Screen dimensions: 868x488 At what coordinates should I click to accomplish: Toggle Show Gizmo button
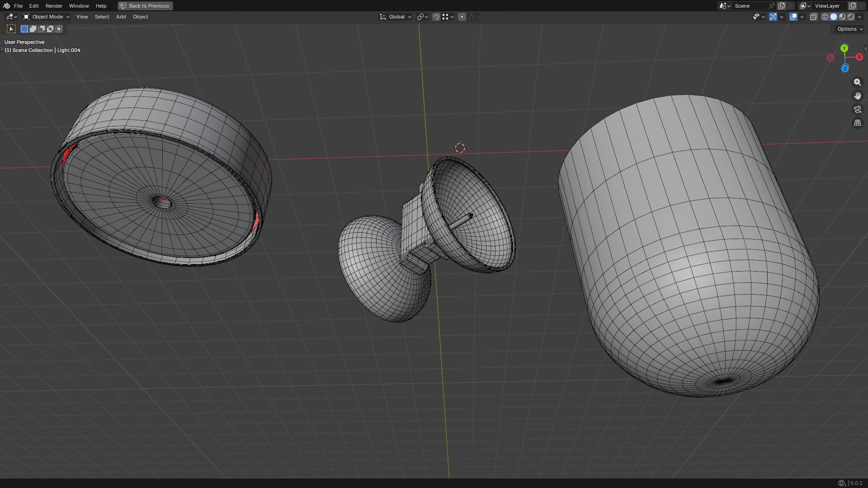773,17
